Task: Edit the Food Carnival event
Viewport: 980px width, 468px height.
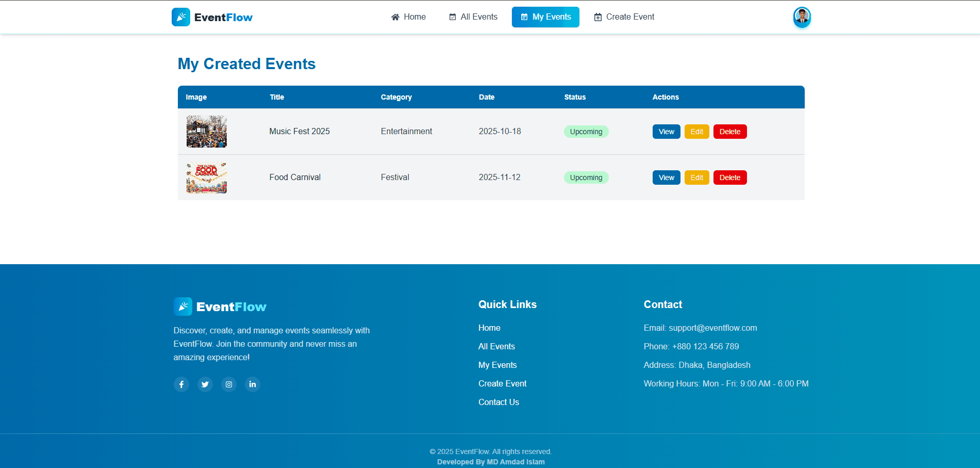Action: coord(697,177)
